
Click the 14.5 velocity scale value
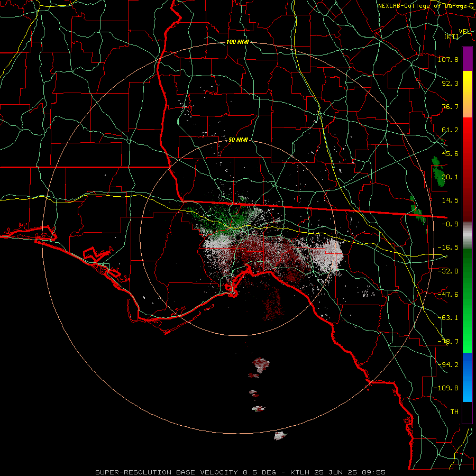[450, 200]
